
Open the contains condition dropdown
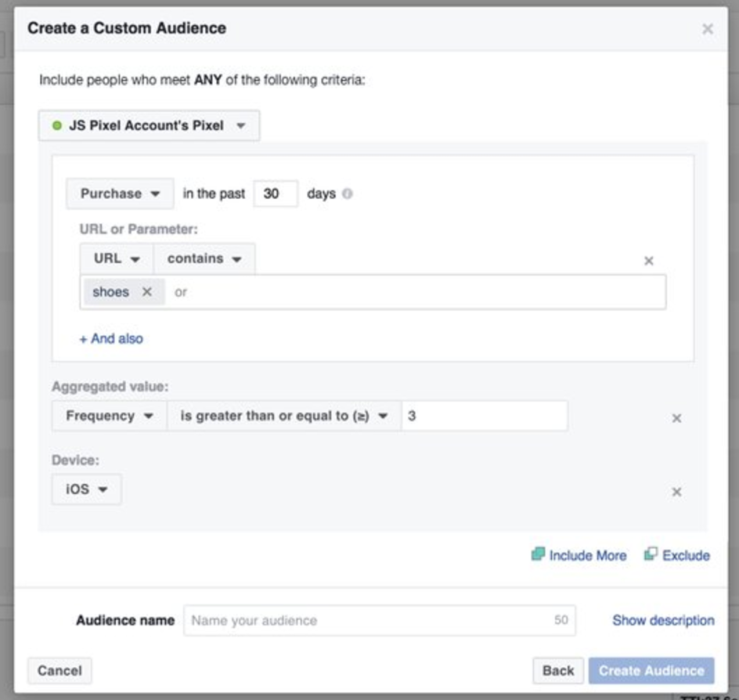click(x=204, y=258)
